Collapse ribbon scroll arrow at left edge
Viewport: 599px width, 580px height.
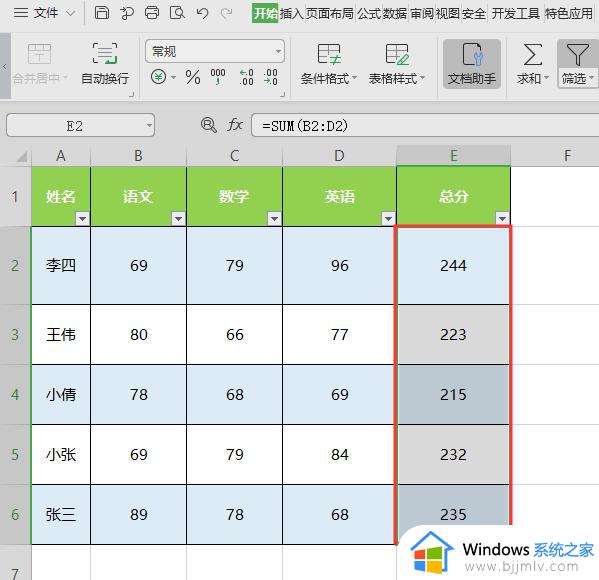(5, 66)
